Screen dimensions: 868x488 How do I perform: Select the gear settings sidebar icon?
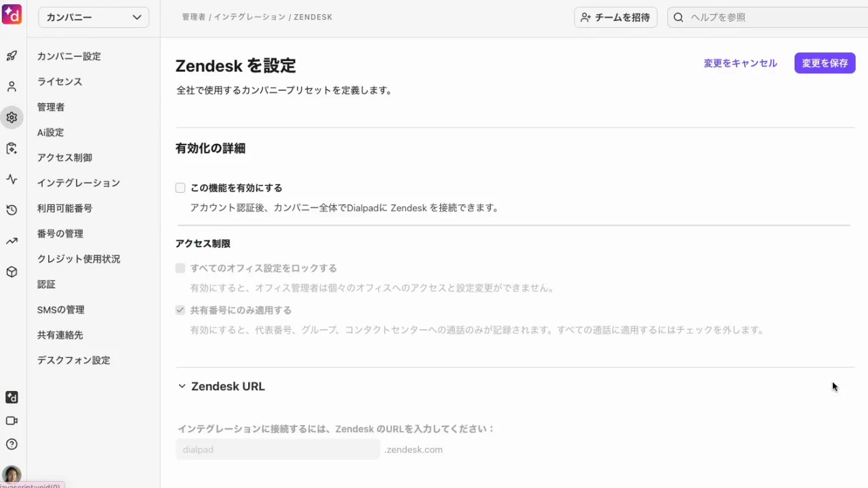(12, 117)
